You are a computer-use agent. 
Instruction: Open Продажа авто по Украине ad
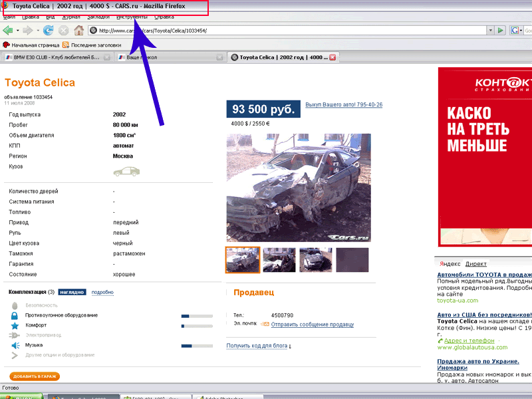point(478,364)
